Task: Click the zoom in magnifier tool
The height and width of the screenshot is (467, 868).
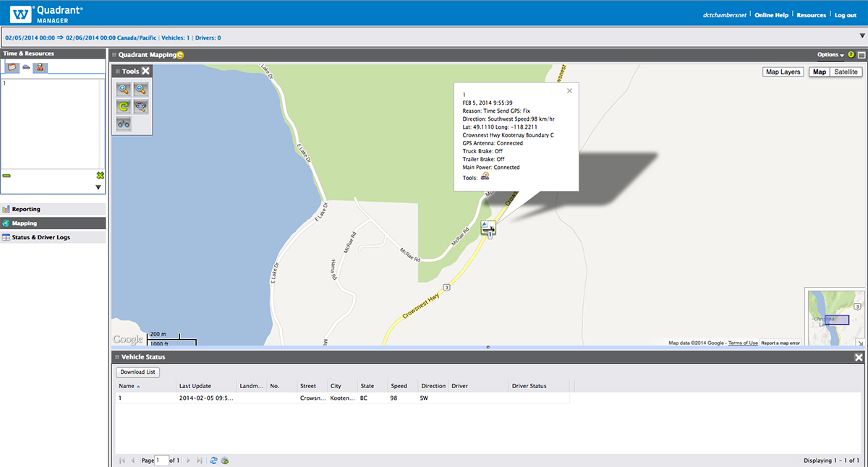Action: (124, 89)
